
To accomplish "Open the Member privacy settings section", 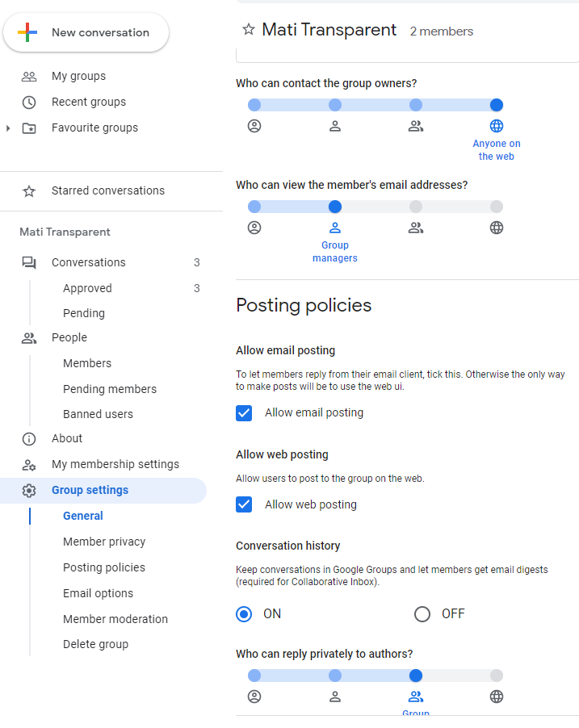I will coord(104,542).
